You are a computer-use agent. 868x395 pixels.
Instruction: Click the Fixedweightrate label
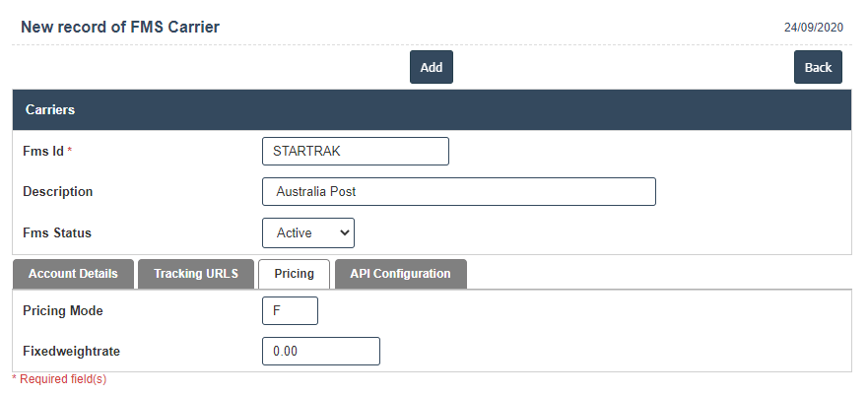coord(71,351)
